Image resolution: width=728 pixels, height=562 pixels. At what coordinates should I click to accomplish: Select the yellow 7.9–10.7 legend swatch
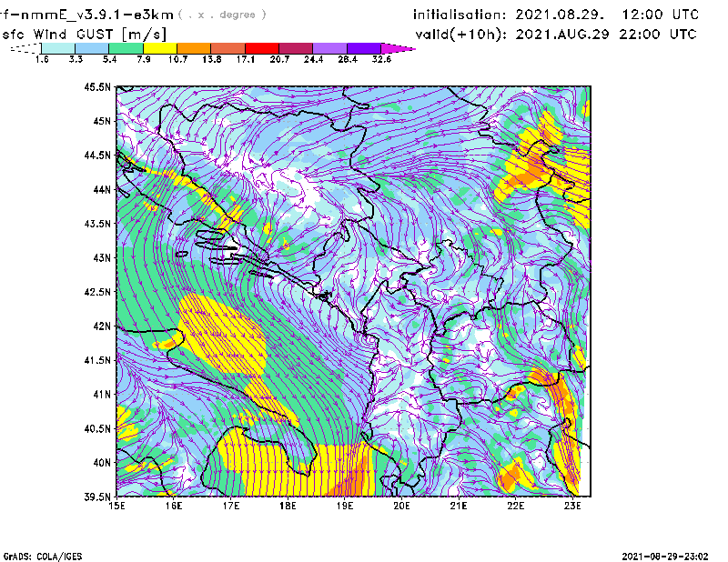(160, 48)
